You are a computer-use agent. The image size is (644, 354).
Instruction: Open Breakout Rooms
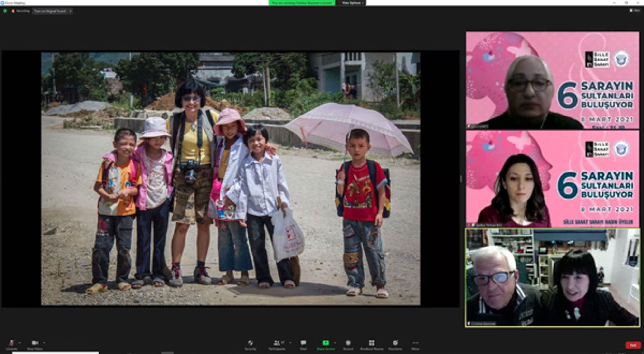tap(372, 344)
